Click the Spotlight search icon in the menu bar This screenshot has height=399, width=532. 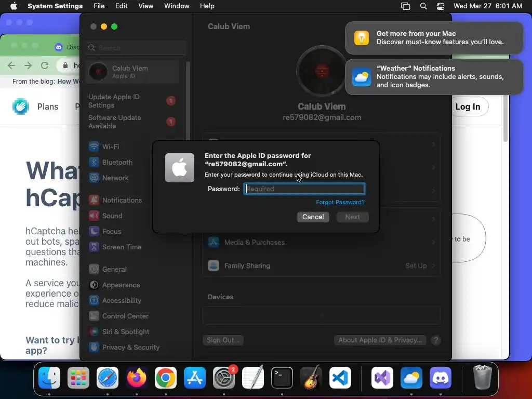coord(423,6)
